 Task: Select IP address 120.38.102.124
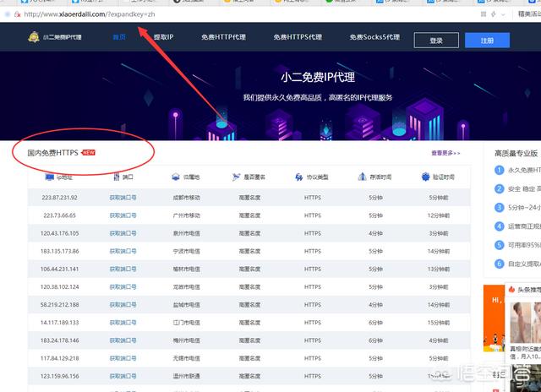59,287
